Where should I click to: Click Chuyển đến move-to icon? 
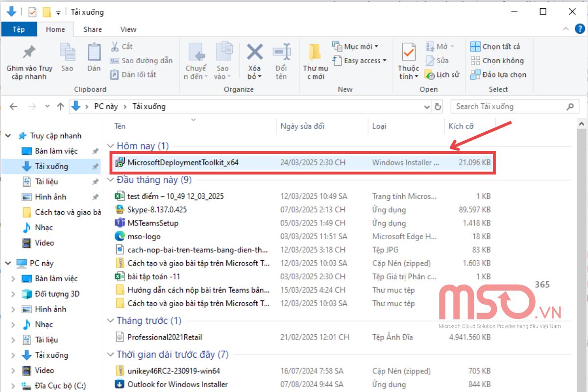(196, 53)
